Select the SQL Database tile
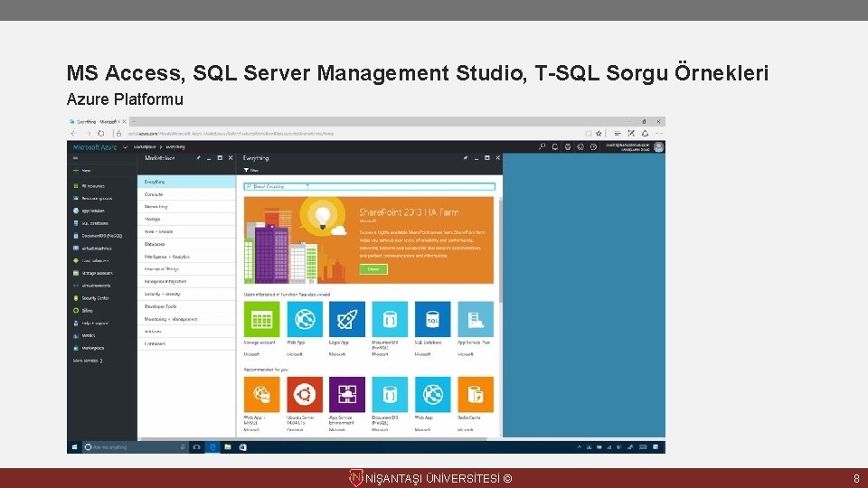The height and width of the screenshot is (488, 868). click(432, 319)
